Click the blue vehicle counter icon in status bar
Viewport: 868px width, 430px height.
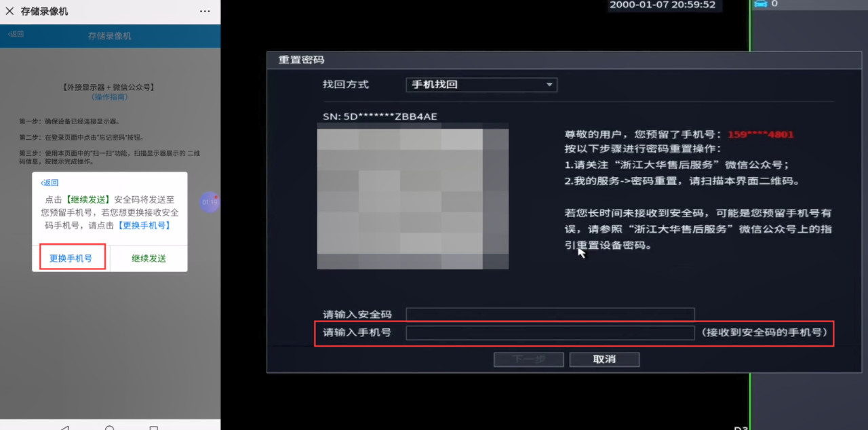(762, 4)
